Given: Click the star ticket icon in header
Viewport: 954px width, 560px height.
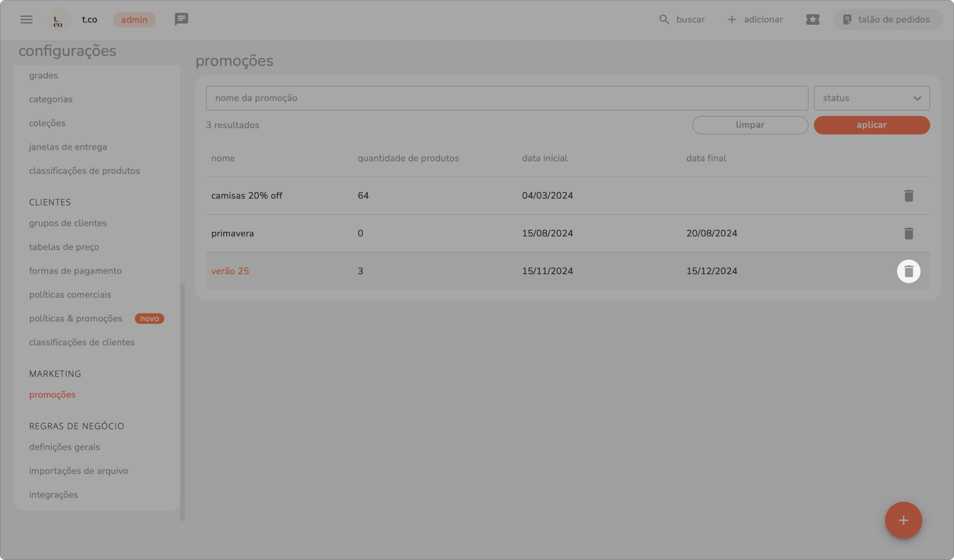Looking at the screenshot, I should pyautogui.click(x=812, y=19).
